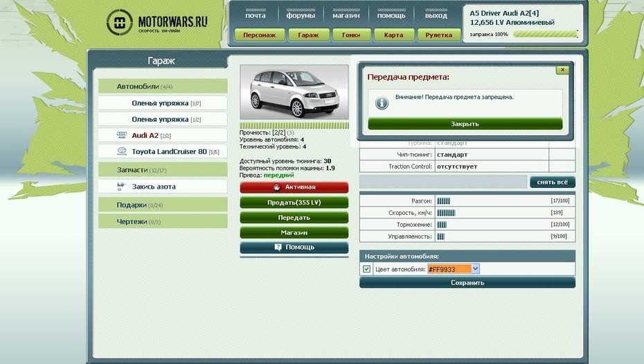Screen dimensions: 644x364
Task: Click the заправка 100% fuel bar
Action: pyautogui.click(x=546, y=34)
